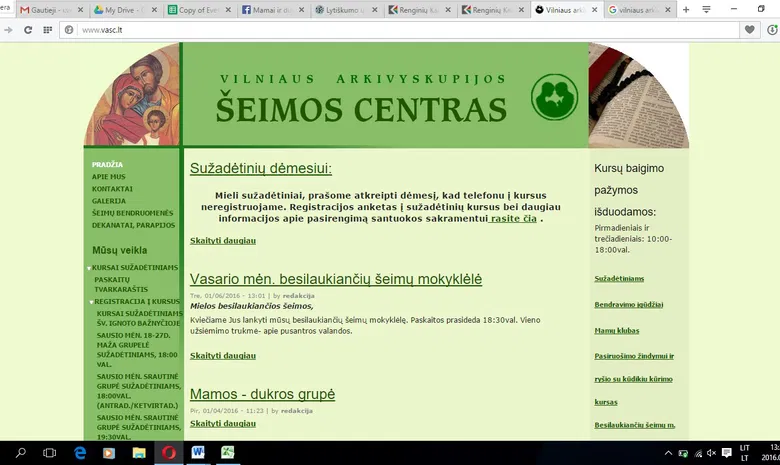Open File Explorer from the taskbar
The height and width of the screenshot is (465, 780).
click(139, 453)
